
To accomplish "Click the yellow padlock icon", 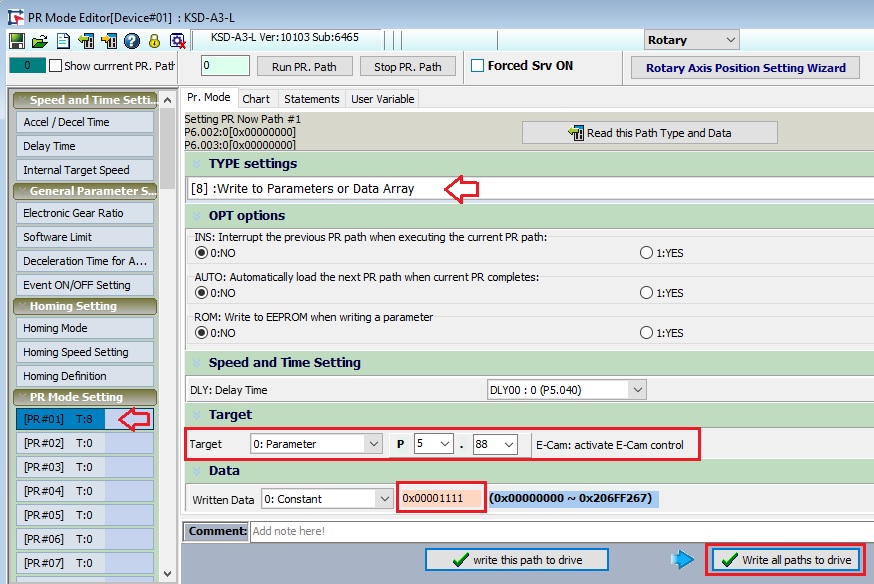I will point(154,41).
